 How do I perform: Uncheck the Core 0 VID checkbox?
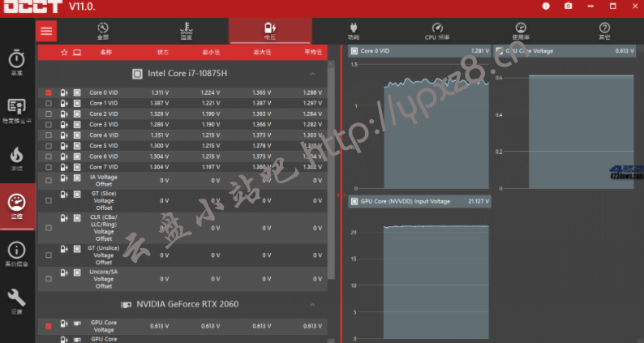[49, 92]
